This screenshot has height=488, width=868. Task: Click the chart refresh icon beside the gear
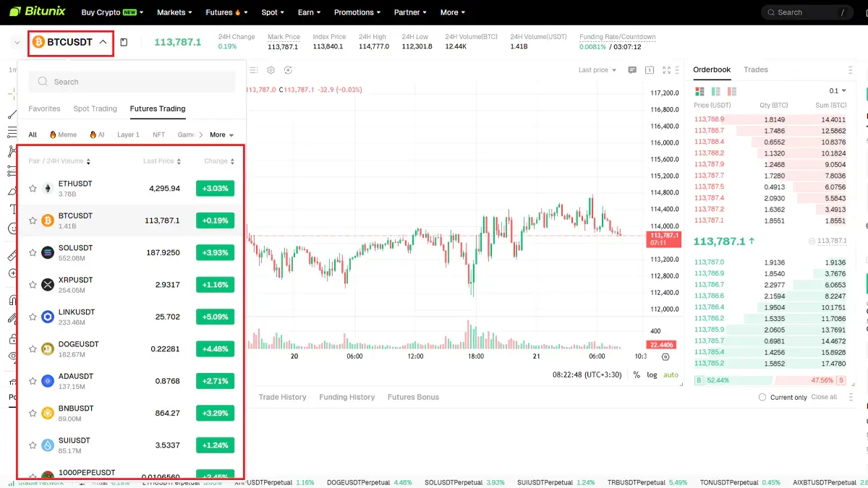pyautogui.click(x=289, y=70)
